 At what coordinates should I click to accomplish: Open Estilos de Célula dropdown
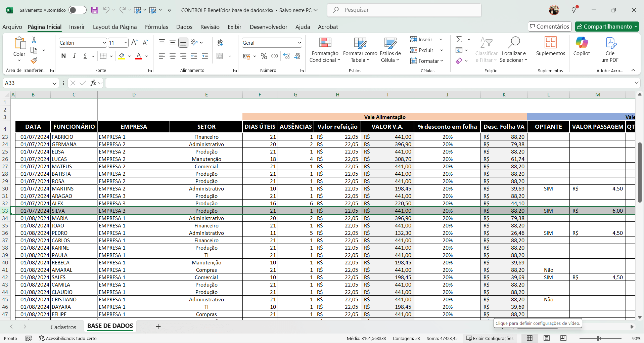pyautogui.click(x=390, y=50)
